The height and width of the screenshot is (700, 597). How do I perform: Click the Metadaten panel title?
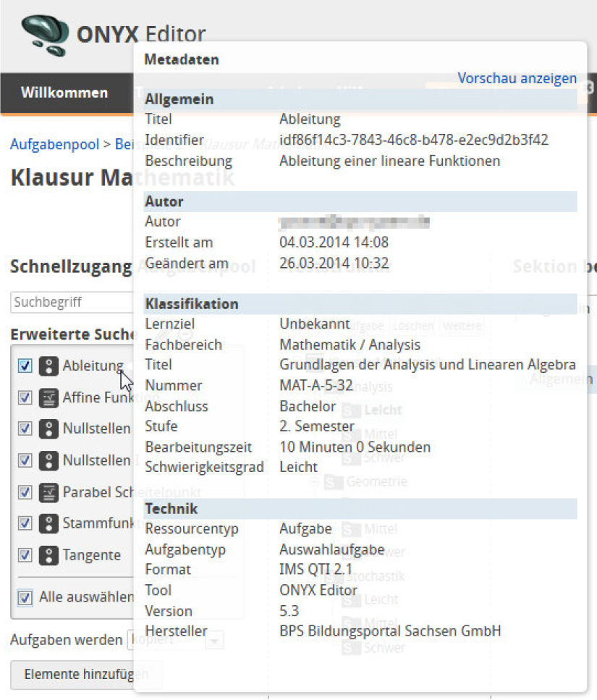181,59
